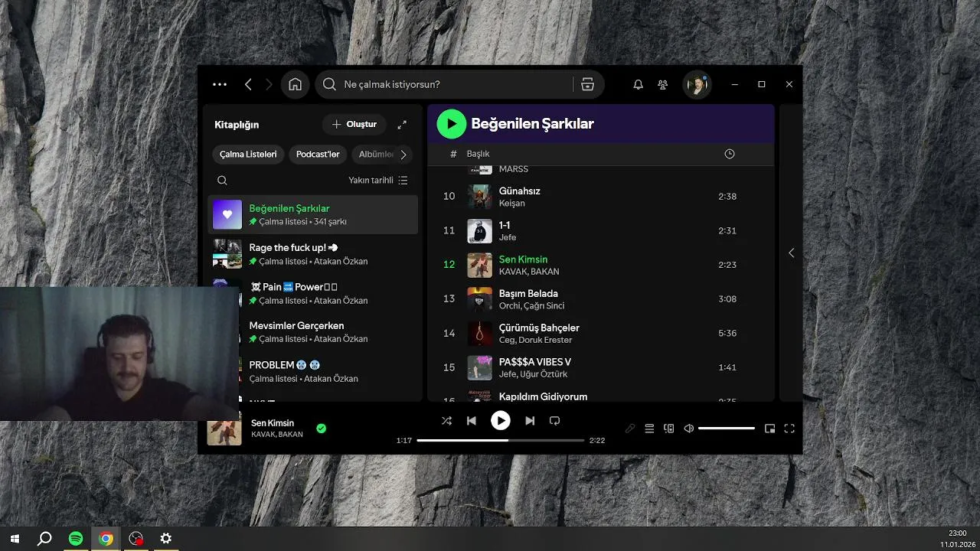The width and height of the screenshot is (980, 551).
Task: Open connect to a device icon
Action: (669, 429)
